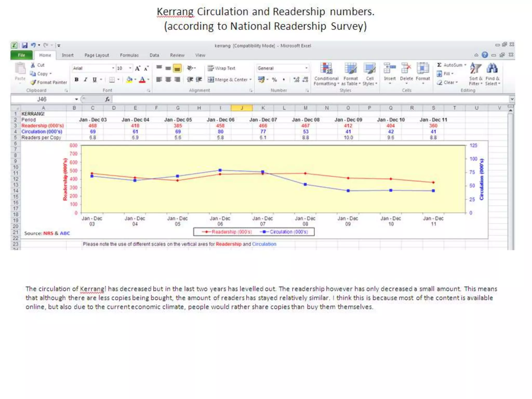
Task: Click the font color red A swatch
Action: tap(142, 80)
